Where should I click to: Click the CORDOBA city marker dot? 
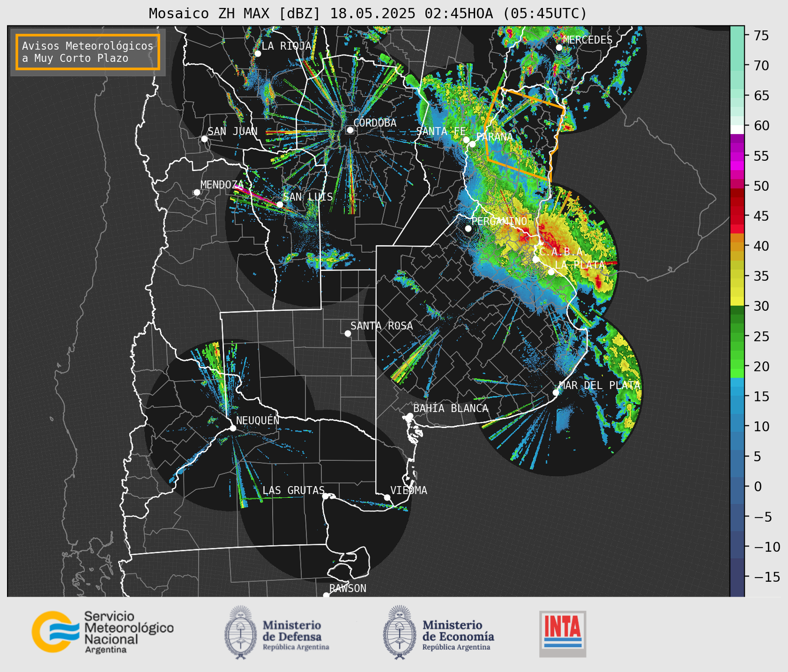pos(350,130)
